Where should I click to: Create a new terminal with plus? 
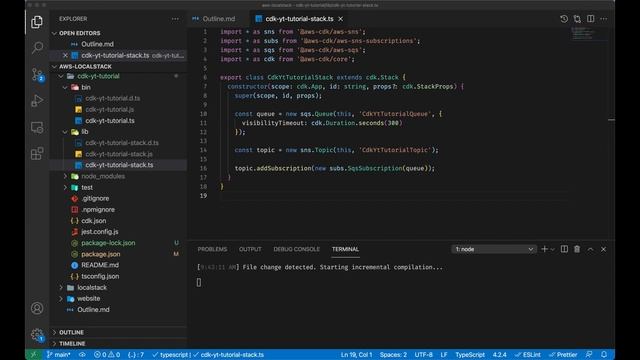click(x=544, y=249)
